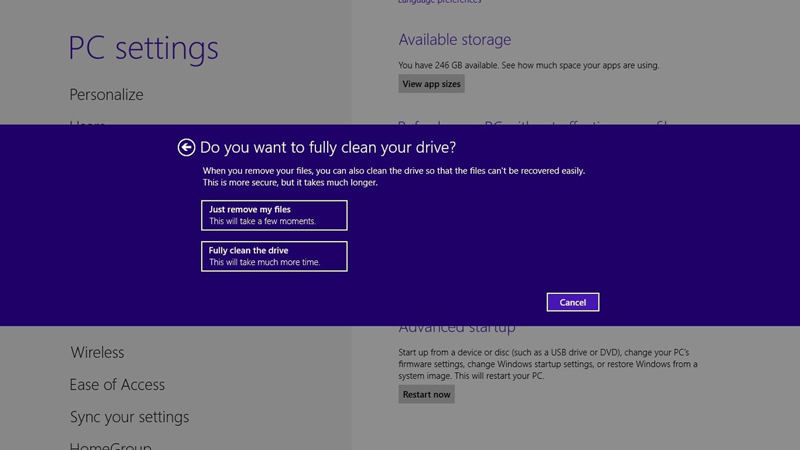Cancel the drive cleaning dialog
Image resolution: width=800 pixels, height=450 pixels.
tap(573, 302)
